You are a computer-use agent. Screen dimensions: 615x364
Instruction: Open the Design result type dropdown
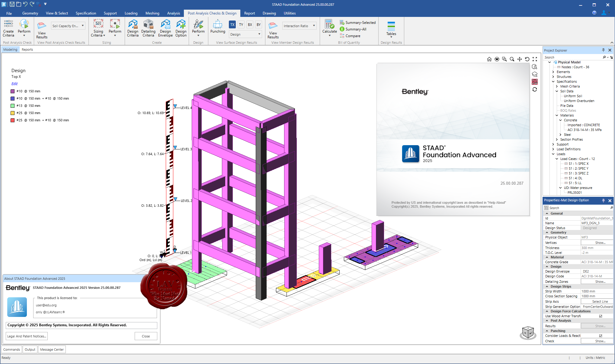(245, 34)
